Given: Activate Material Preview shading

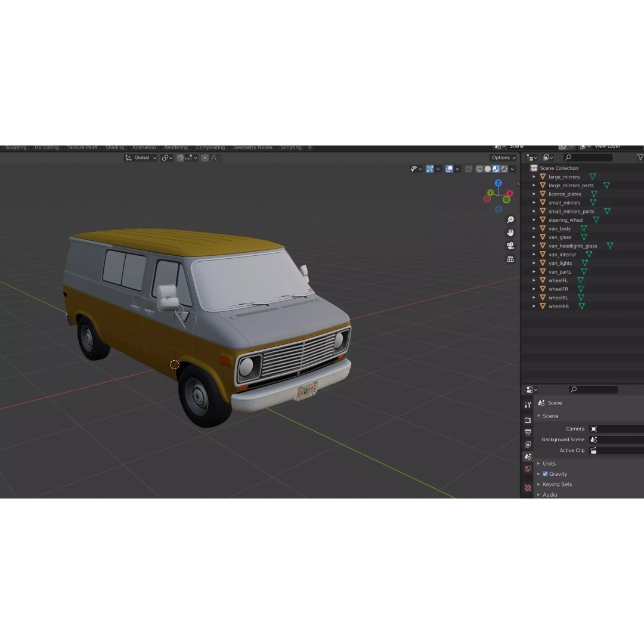Looking at the screenshot, I should (x=496, y=169).
